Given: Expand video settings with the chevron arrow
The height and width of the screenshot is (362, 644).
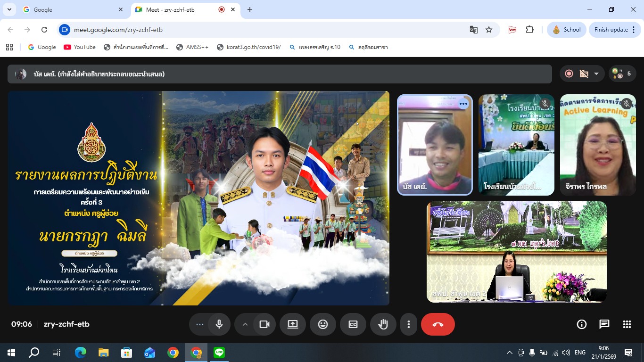Looking at the screenshot, I should [x=245, y=324].
